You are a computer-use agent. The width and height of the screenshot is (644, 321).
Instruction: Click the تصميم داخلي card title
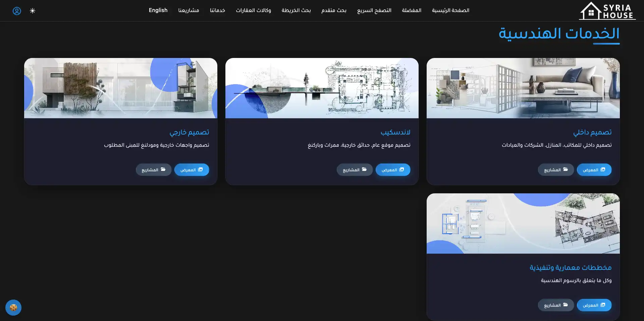[592, 132]
